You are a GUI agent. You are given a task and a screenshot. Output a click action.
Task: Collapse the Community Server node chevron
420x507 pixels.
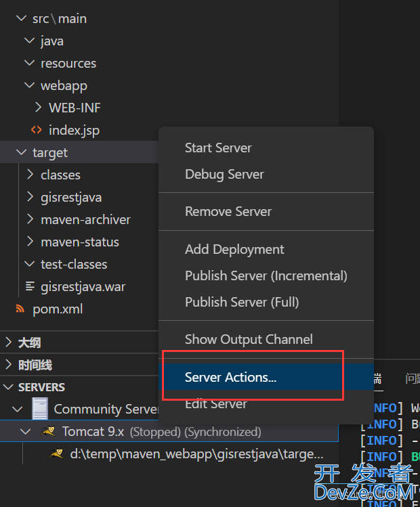pyautogui.click(x=17, y=409)
